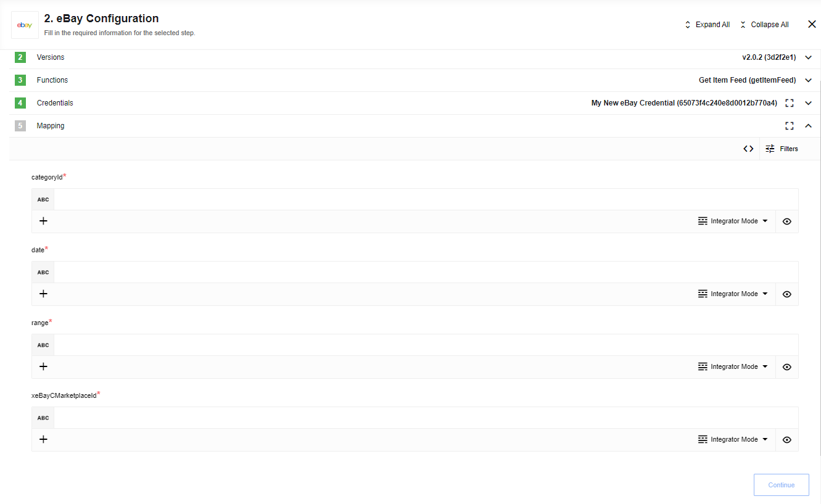This screenshot has height=504, width=821.
Task: Select the Functions section label
Action: (x=52, y=80)
